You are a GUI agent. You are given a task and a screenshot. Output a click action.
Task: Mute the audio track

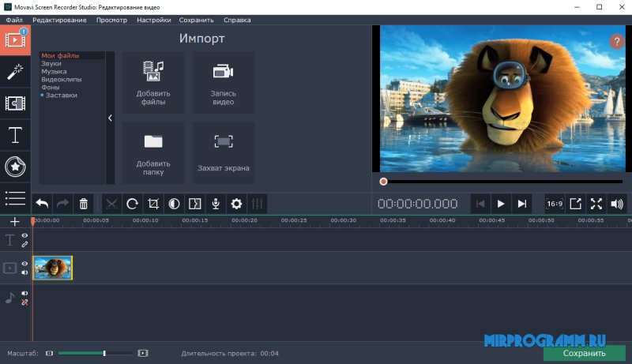(x=24, y=294)
